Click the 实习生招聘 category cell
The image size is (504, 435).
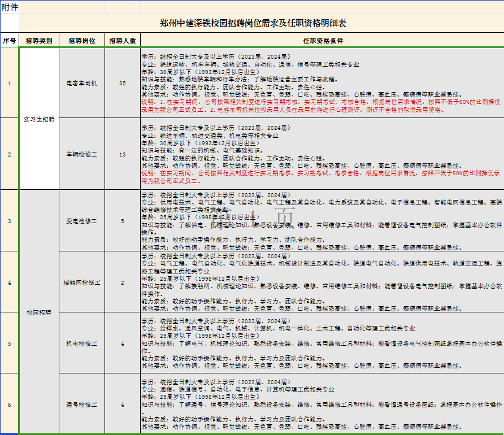(x=39, y=119)
